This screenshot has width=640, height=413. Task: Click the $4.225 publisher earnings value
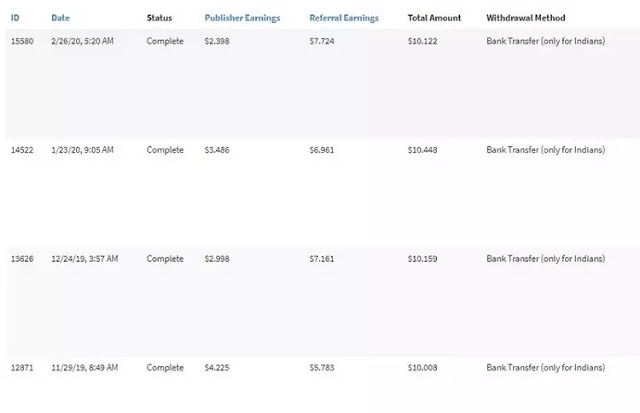coord(218,368)
